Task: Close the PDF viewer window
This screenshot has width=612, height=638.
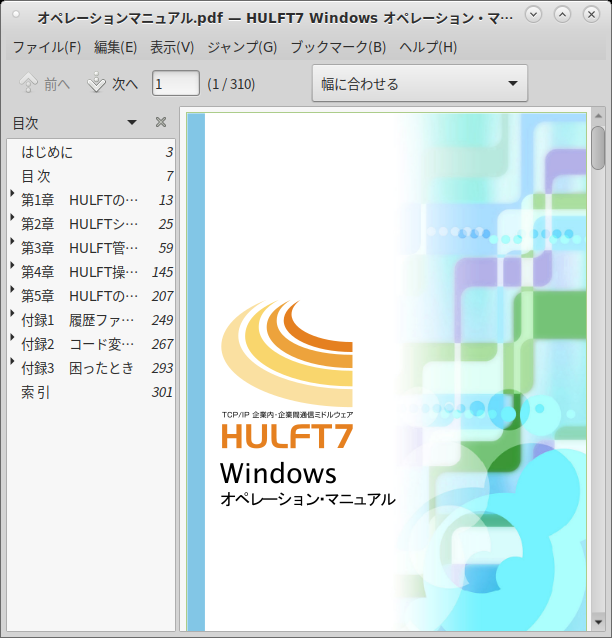Action: point(591,15)
